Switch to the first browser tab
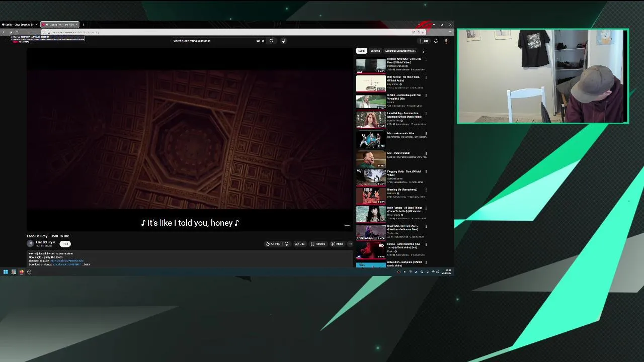Screen dimensions: 644x362 click(19, 25)
